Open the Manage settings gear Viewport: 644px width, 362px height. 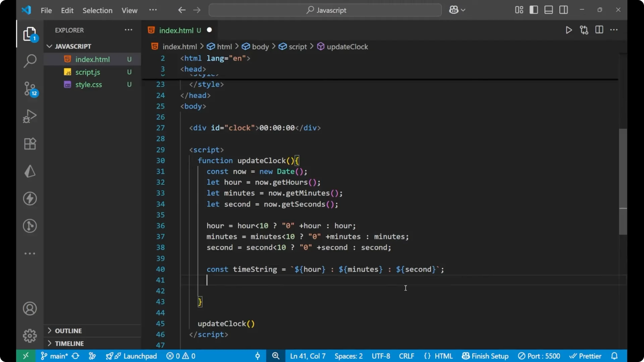30,336
